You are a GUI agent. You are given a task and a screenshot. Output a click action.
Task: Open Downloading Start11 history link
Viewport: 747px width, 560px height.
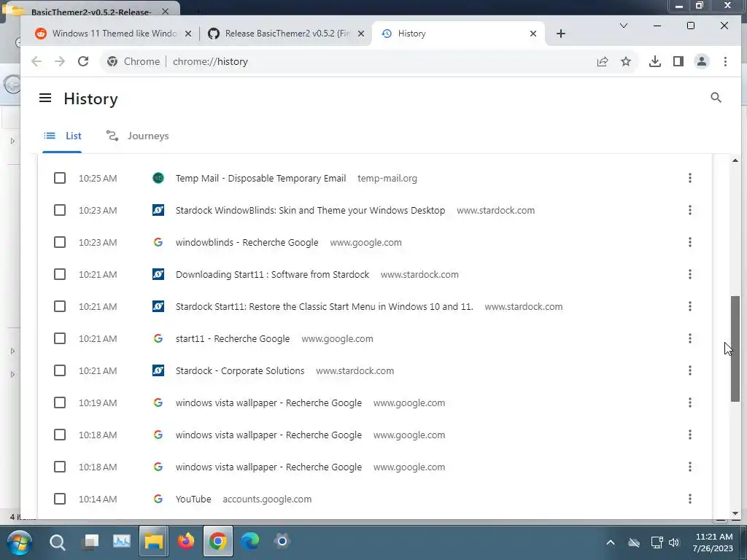click(x=272, y=274)
